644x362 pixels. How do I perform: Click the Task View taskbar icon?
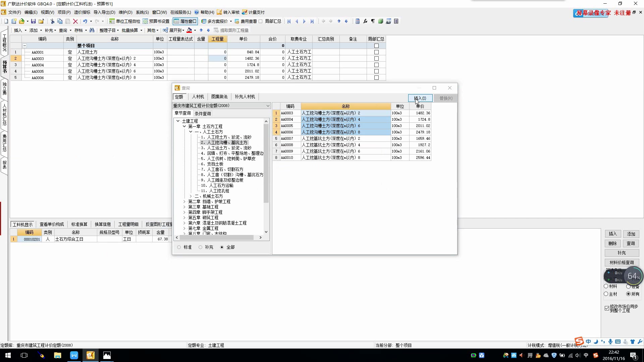click(x=24, y=355)
